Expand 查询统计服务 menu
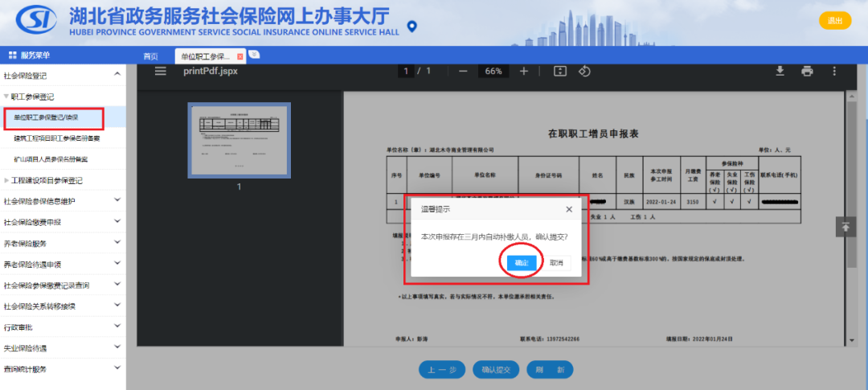This screenshot has width=868, height=390. [x=117, y=367]
